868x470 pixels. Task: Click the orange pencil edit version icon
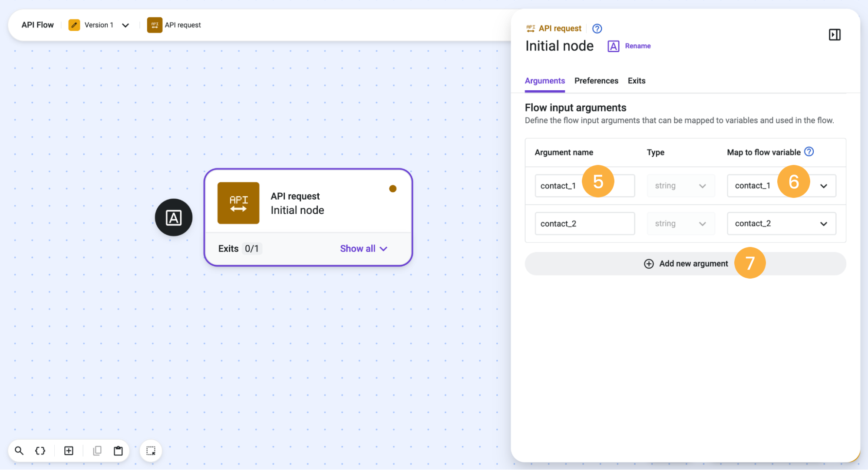click(x=74, y=25)
